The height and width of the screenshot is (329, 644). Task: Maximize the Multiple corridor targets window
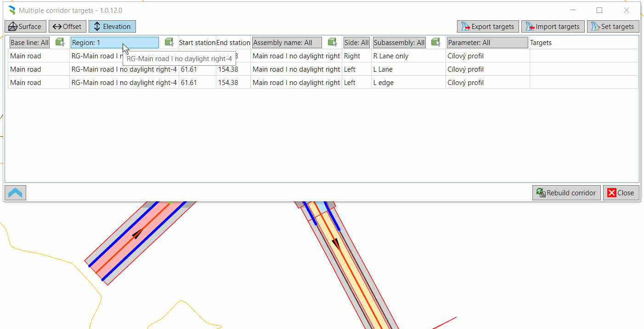click(599, 10)
